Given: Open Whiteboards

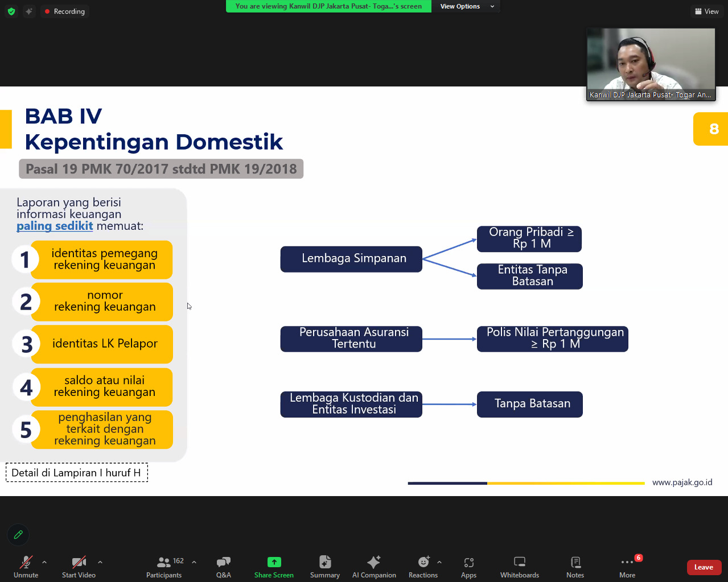Looking at the screenshot, I should click(519, 567).
